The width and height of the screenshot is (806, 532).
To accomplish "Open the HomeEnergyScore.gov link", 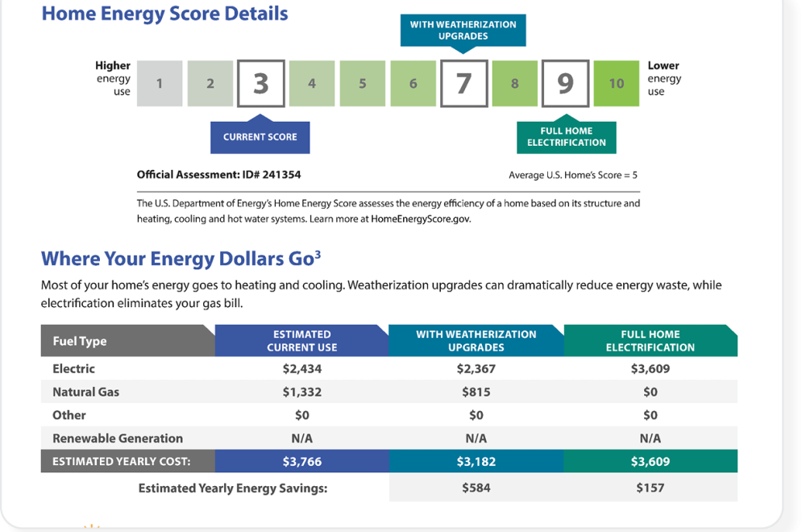I will 421,219.
